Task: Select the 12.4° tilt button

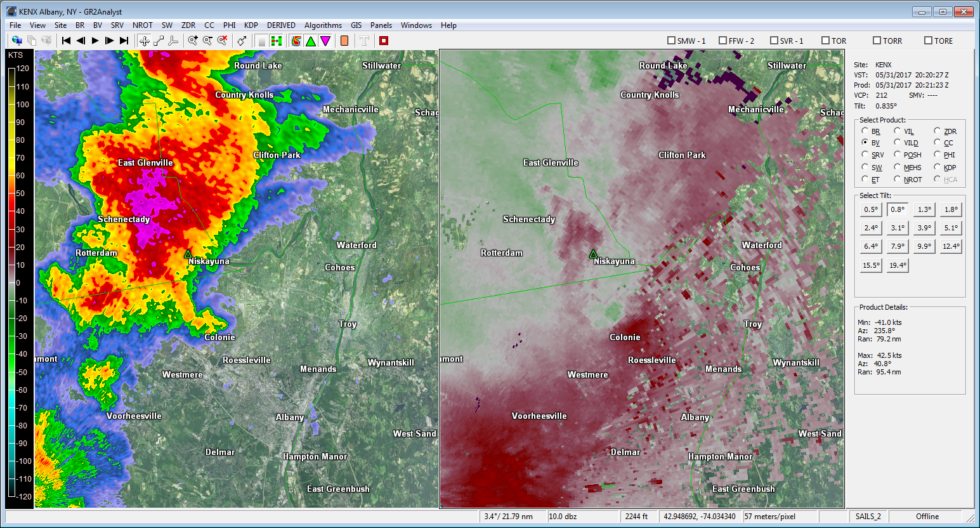Action: 951,246
